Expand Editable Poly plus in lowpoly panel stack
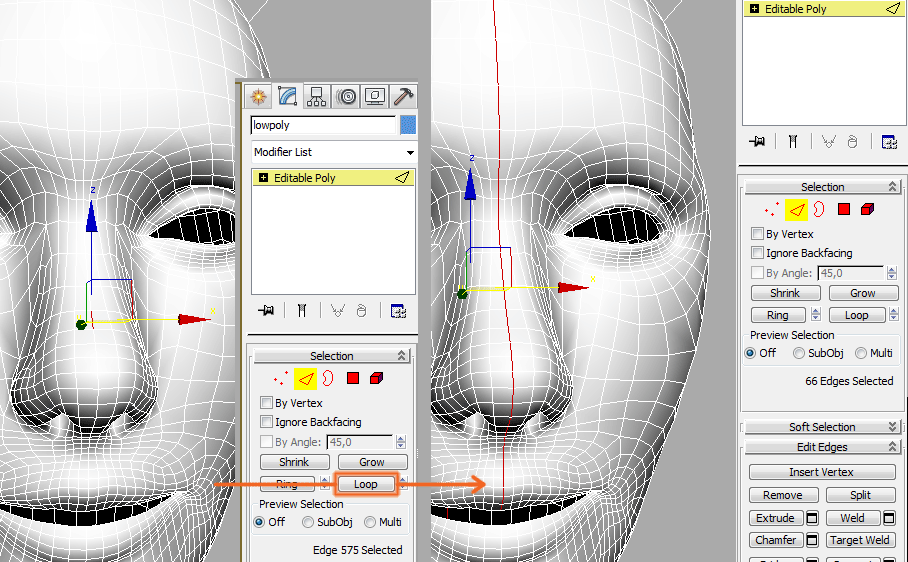This screenshot has height=562, width=908. point(263,178)
